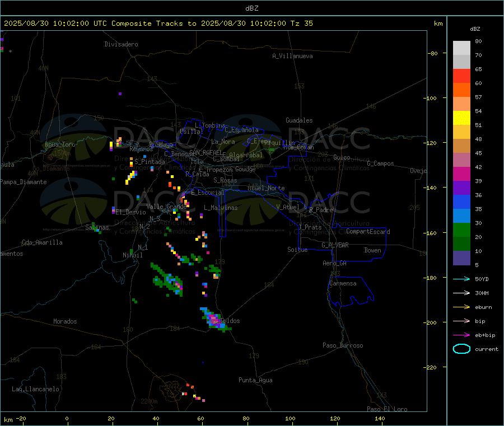Click the Carmensa map label
Screen dimensions: 504x426
coord(343,283)
